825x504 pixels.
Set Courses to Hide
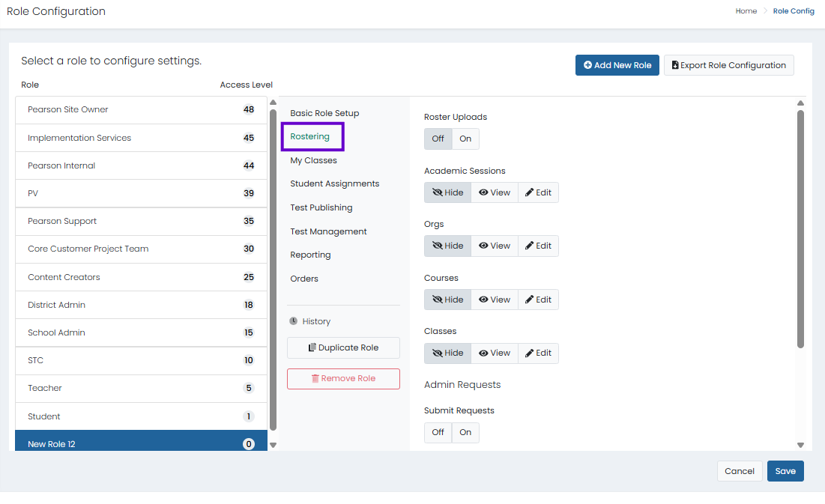pyautogui.click(x=448, y=300)
